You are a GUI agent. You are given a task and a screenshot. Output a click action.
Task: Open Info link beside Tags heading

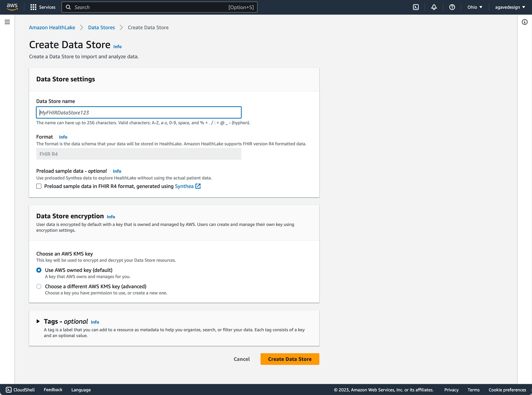tap(95, 322)
